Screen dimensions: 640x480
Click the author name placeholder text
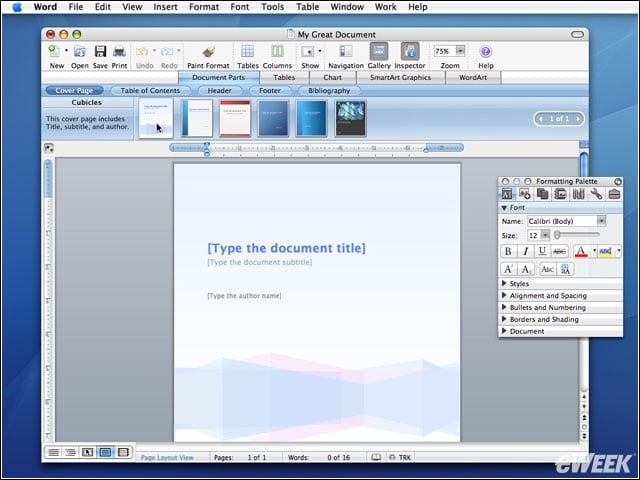tap(244, 296)
